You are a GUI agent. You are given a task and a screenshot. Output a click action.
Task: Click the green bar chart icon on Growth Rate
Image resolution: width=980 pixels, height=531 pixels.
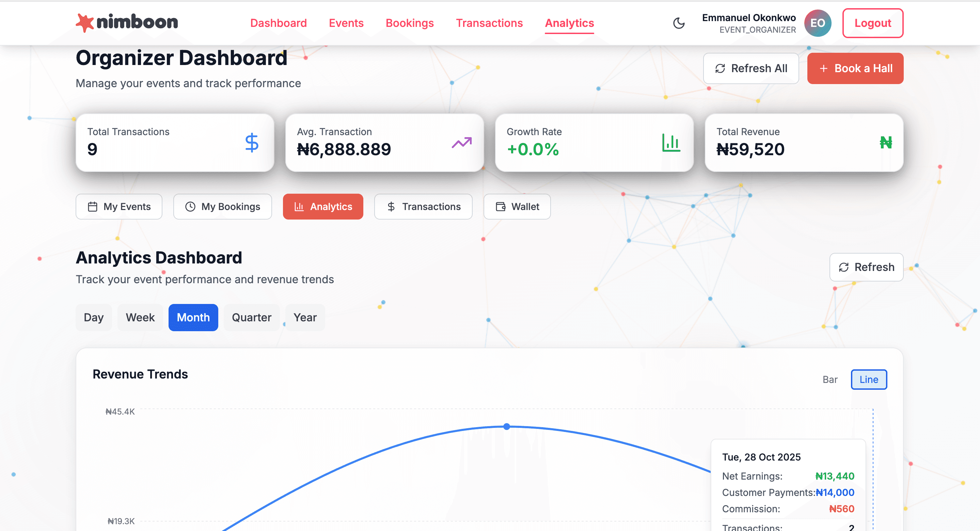click(671, 143)
